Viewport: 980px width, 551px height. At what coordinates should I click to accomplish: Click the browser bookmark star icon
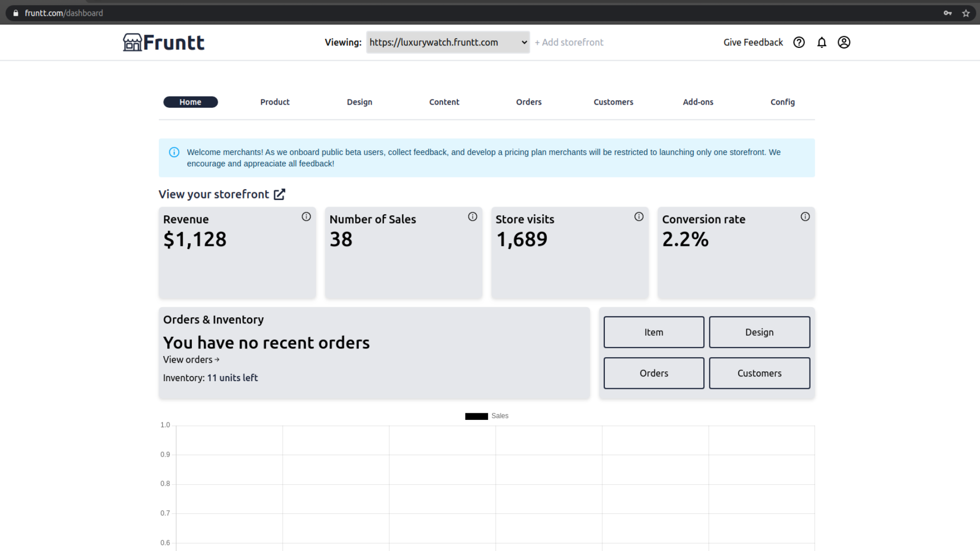(x=966, y=13)
